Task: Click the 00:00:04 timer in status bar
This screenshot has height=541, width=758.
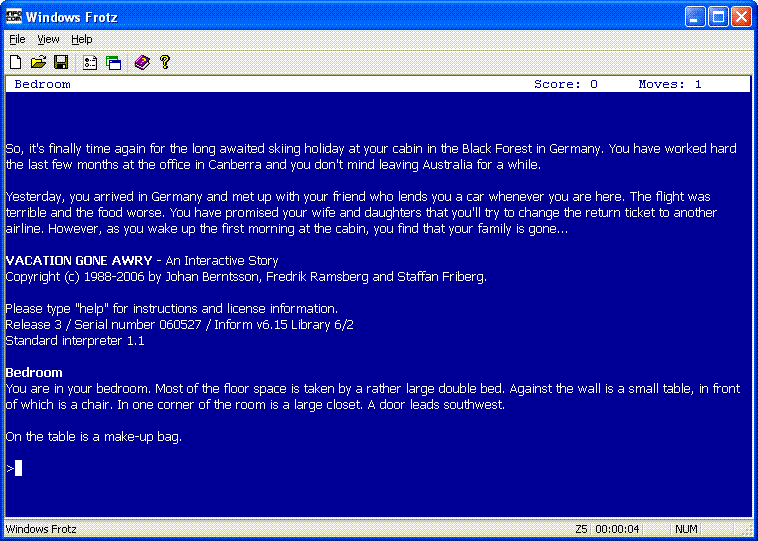Action: click(617, 529)
